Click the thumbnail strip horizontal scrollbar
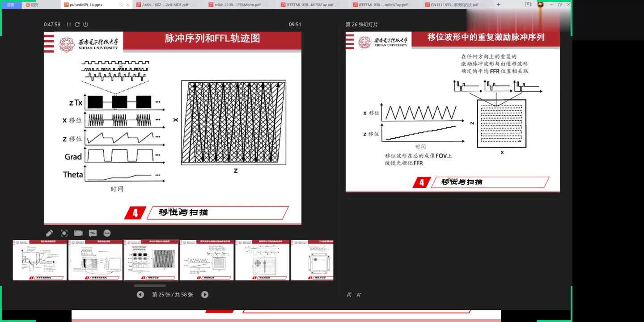Screen dimensions: 644x322 (149, 285)
